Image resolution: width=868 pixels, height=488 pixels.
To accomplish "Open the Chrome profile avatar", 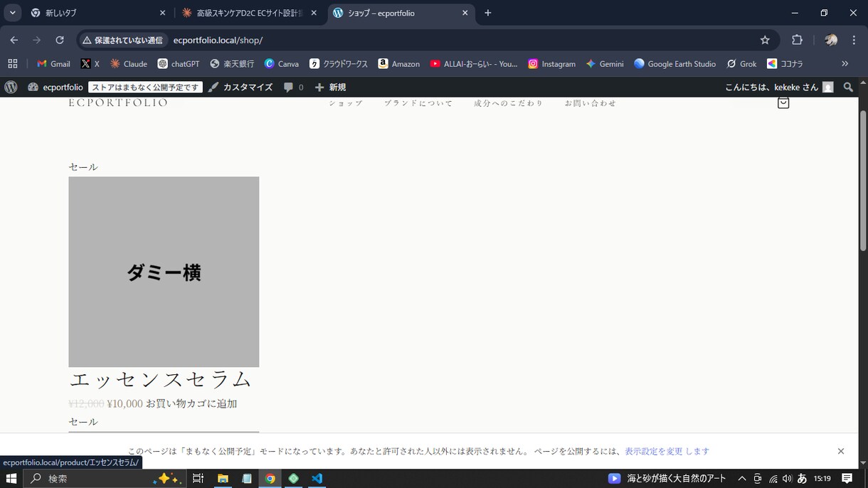I will pos(830,40).
